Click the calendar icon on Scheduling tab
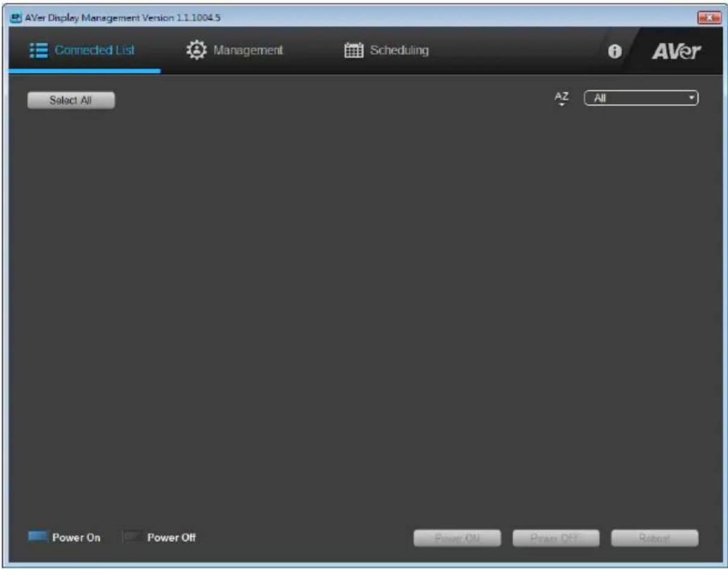Viewport: 728px width, 569px height. click(353, 51)
